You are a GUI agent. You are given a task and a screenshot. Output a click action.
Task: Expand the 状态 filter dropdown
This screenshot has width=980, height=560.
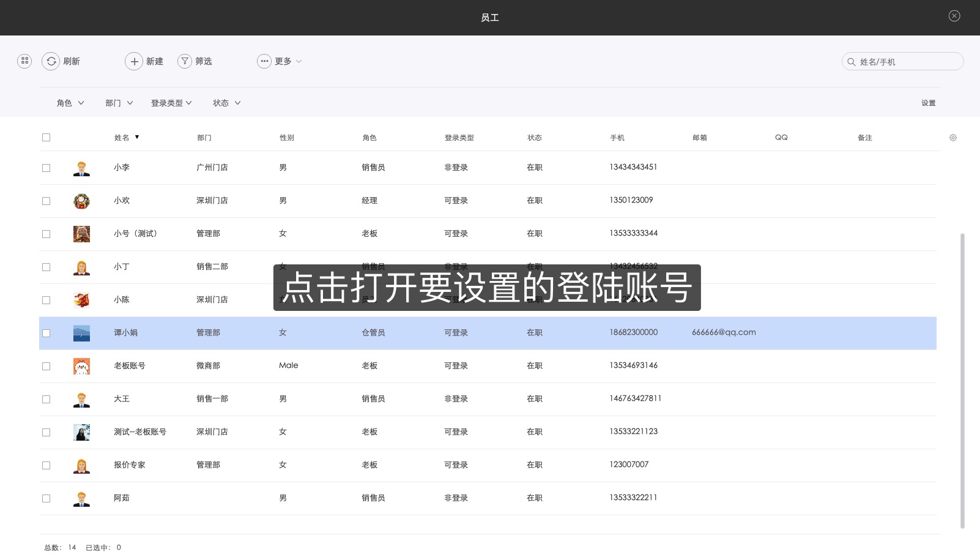(226, 103)
